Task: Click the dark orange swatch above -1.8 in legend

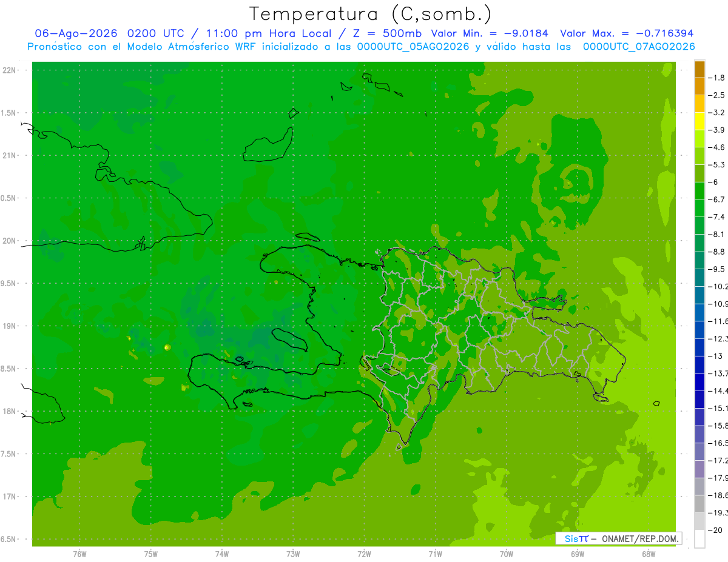Action: pos(699,69)
